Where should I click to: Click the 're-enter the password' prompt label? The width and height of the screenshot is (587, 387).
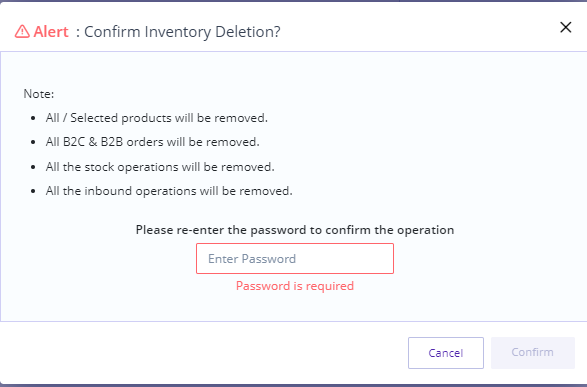[295, 230]
